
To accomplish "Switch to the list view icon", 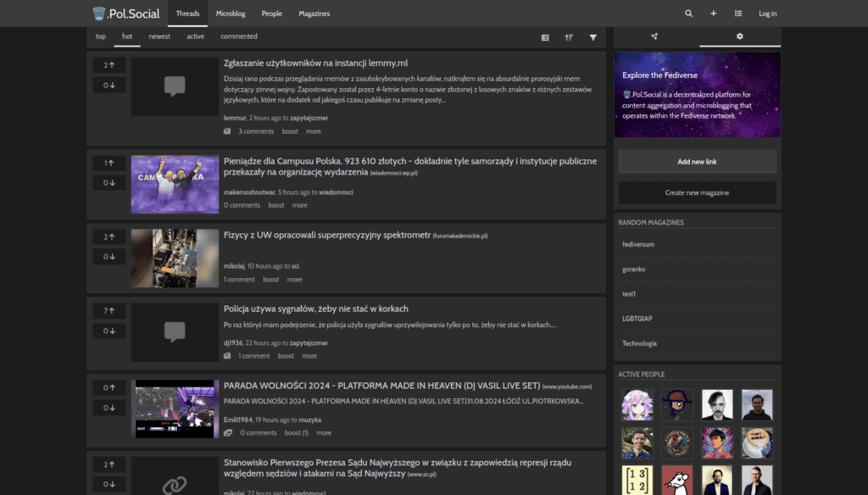I will (x=545, y=37).
